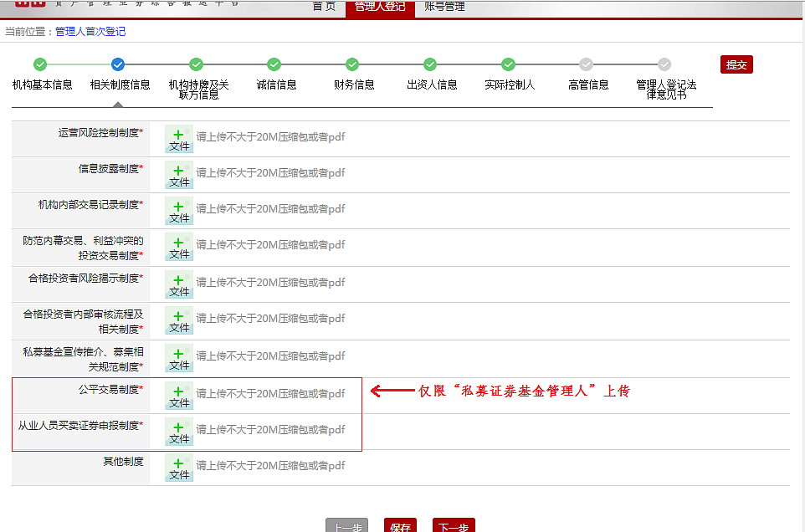805x532 pixels.
Task: Add file for 公平交易制度
Action: 179,396
